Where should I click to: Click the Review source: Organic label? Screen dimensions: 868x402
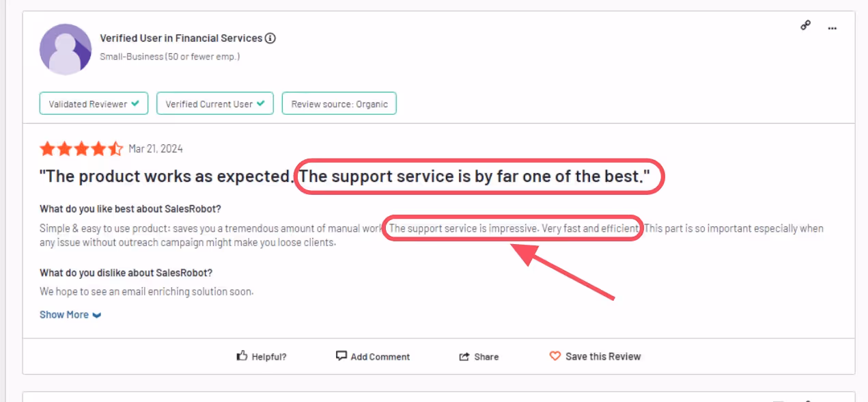click(x=339, y=103)
